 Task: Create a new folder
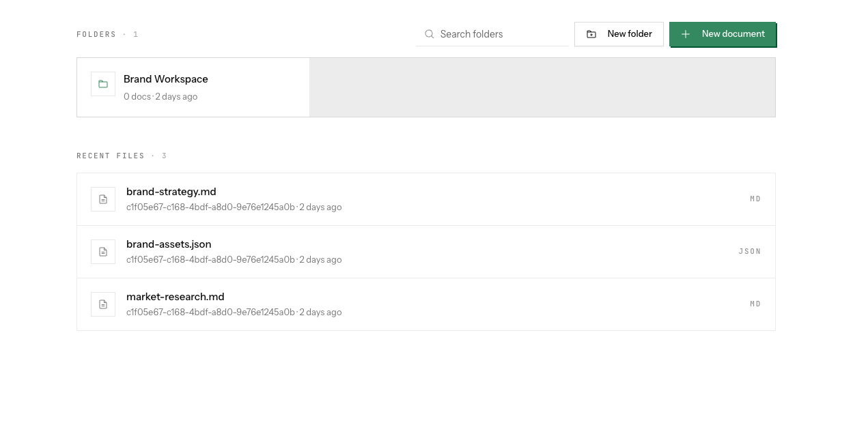(619, 34)
